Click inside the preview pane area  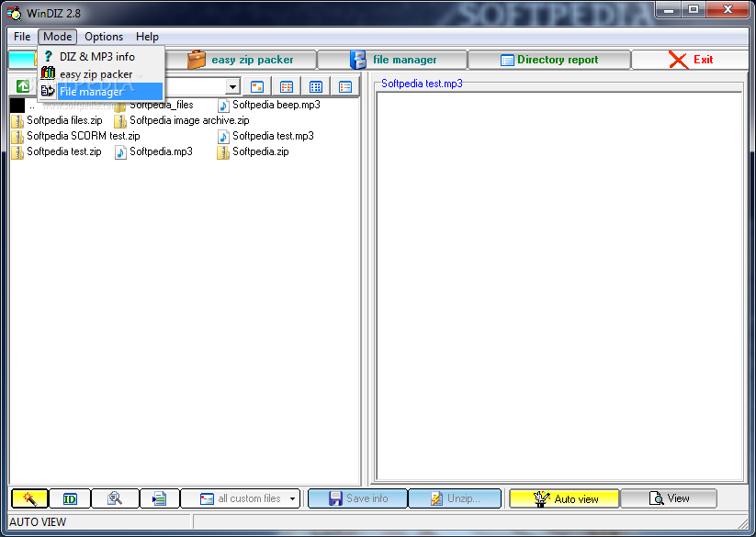click(x=559, y=286)
